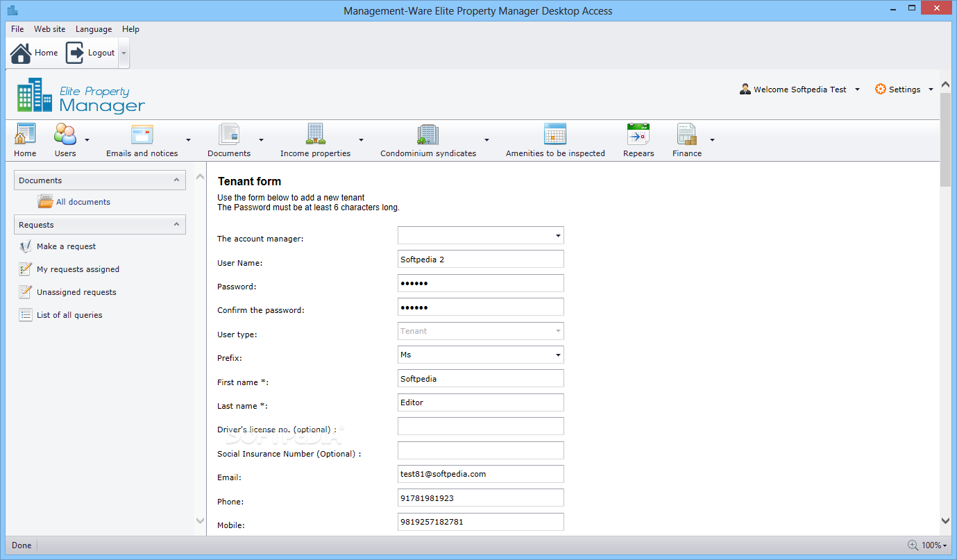Click the Email input field

tap(481, 474)
